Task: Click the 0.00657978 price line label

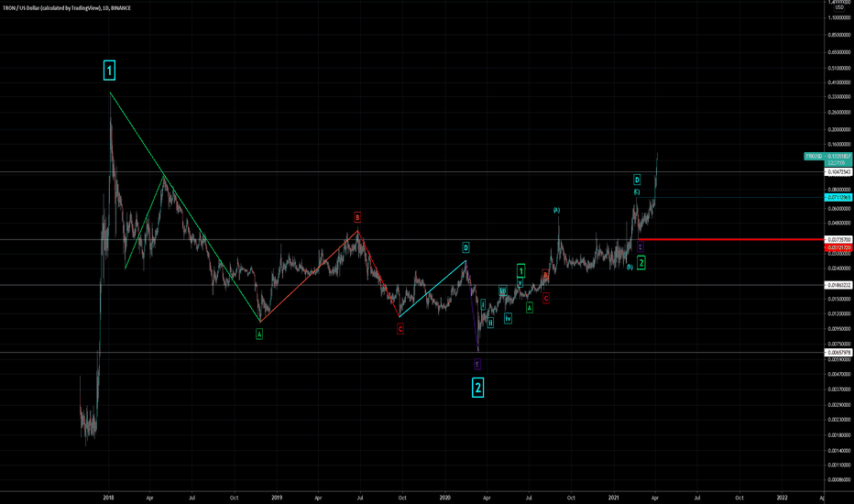Action: [x=838, y=353]
